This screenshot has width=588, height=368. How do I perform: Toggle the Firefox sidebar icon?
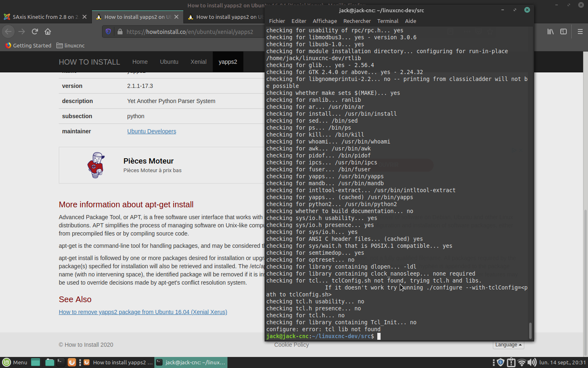pos(563,31)
